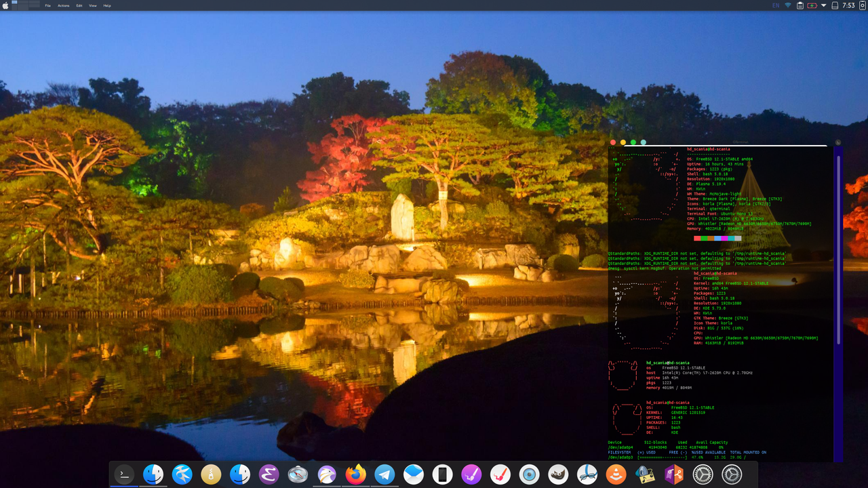868x488 pixels.
Task: Open the golden zip archive dock icon
Action: tap(211, 474)
